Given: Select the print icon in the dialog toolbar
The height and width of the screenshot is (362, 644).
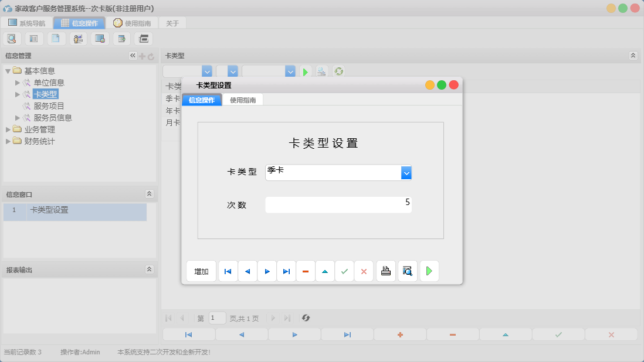Looking at the screenshot, I should pyautogui.click(x=385, y=271).
